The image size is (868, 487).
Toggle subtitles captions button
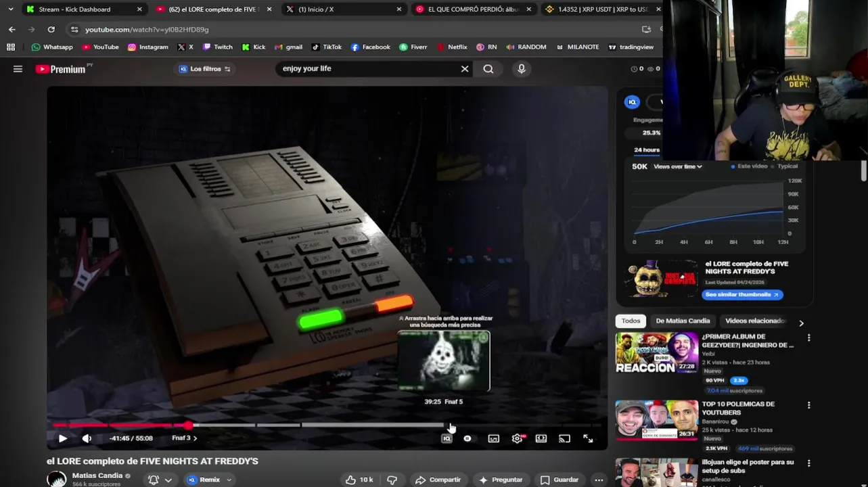tap(494, 438)
